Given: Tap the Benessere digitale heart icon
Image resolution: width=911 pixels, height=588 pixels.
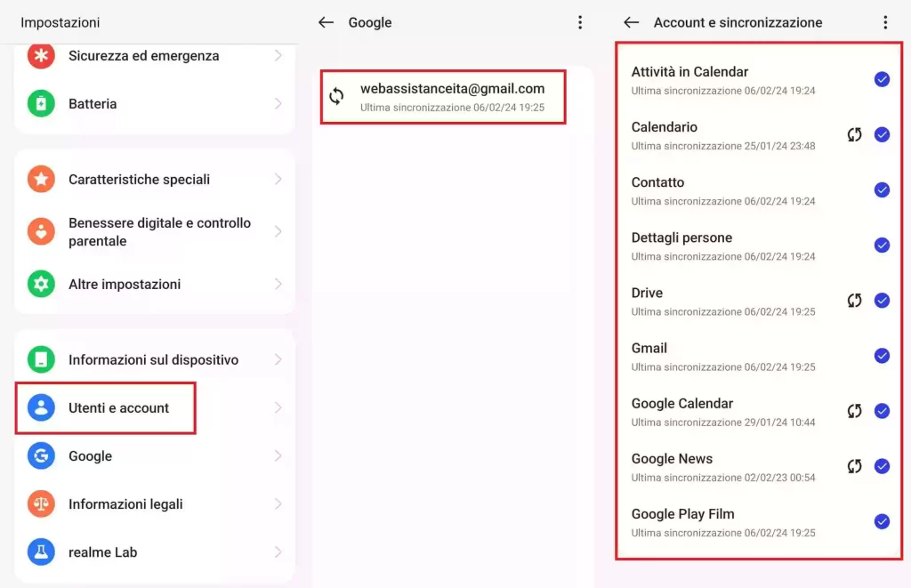Looking at the screenshot, I should [x=41, y=231].
